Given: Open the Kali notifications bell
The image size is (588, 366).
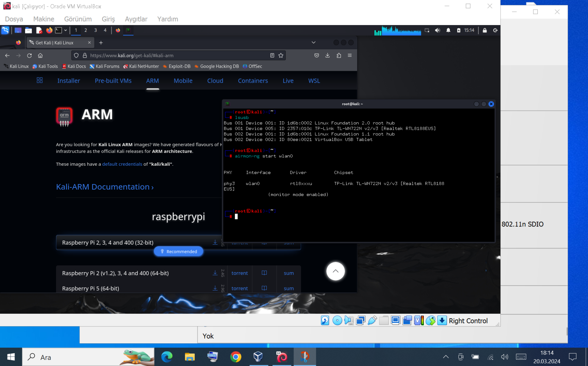Looking at the screenshot, I should pos(448,30).
